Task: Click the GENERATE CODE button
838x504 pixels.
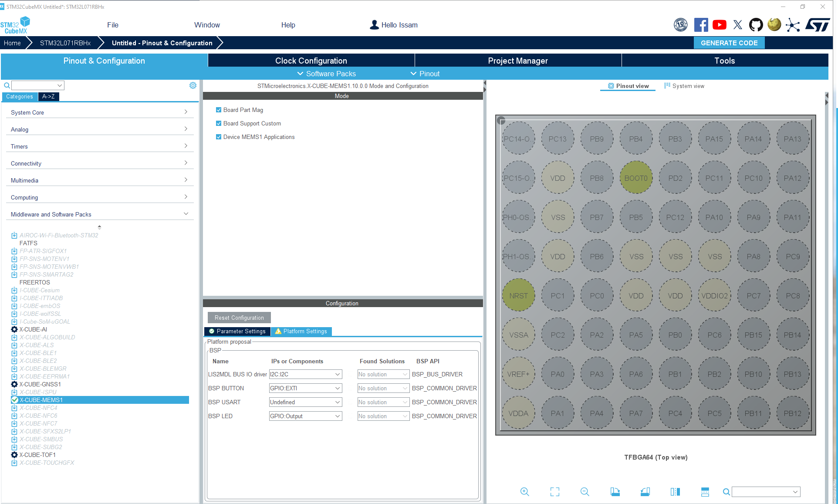Action: pos(729,43)
